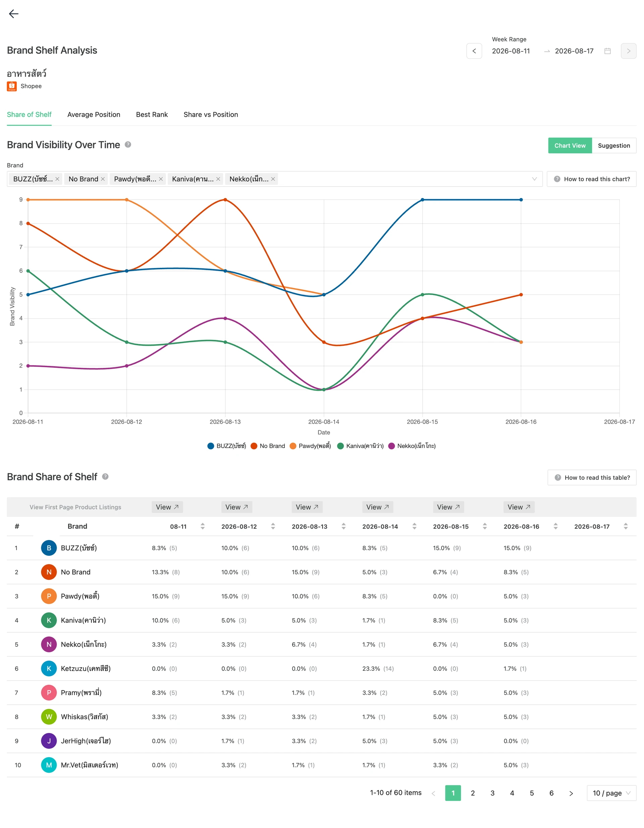
Task: Click current page 1 button
Action: tap(453, 793)
